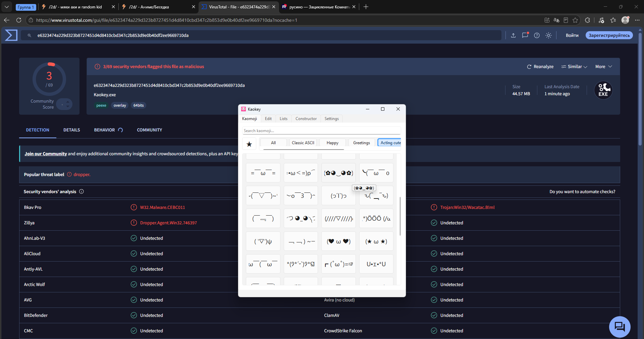644x339 pixels.
Task: Click the VirusTotal hash search field
Action: click(x=261, y=35)
